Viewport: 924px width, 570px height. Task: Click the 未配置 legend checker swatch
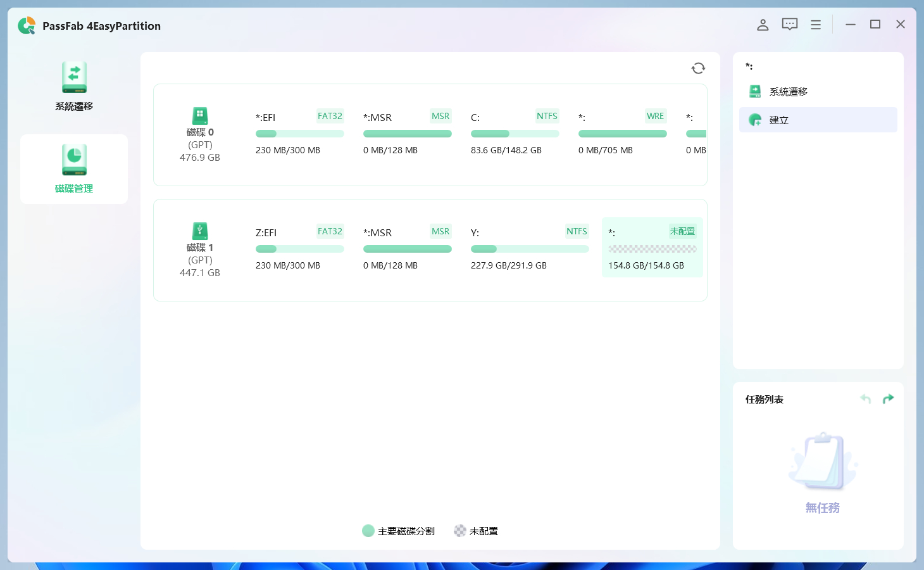(460, 531)
